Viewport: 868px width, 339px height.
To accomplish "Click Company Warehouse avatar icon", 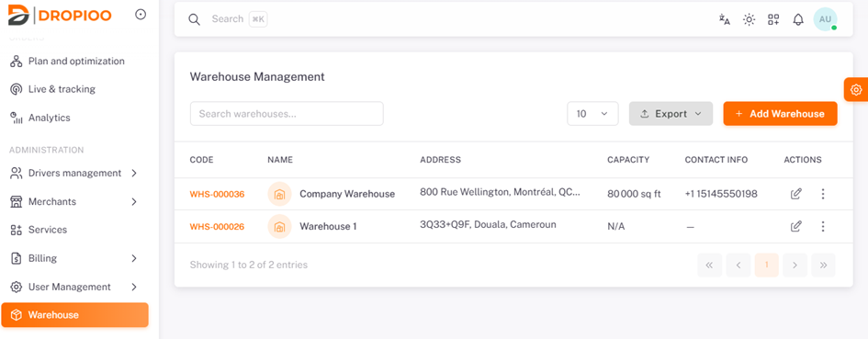I will click(x=279, y=194).
